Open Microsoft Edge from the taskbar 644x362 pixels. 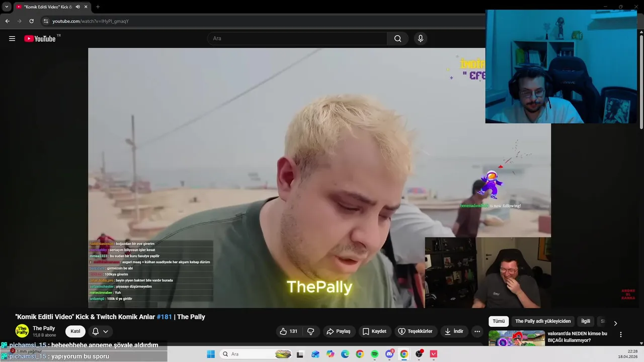point(345,354)
